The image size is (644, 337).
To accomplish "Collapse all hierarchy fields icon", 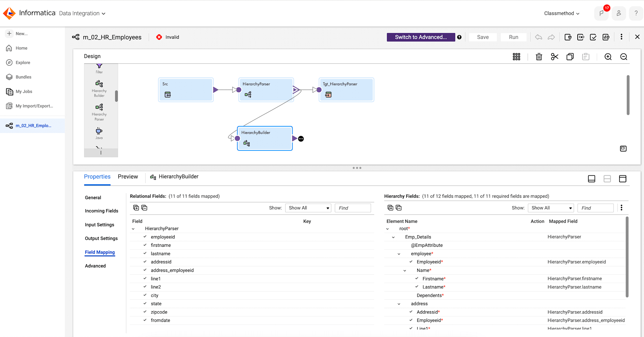I will click(x=399, y=208).
